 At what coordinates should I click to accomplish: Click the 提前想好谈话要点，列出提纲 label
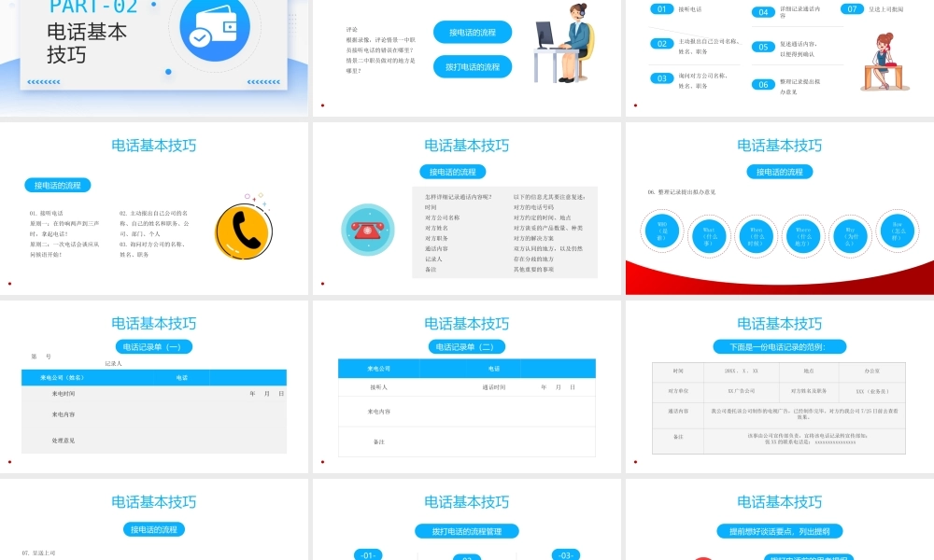779,531
